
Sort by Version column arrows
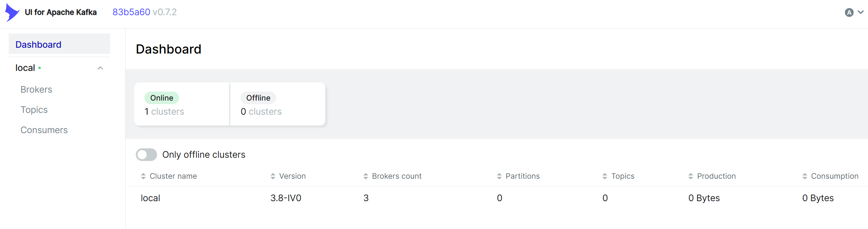click(273, 176)
